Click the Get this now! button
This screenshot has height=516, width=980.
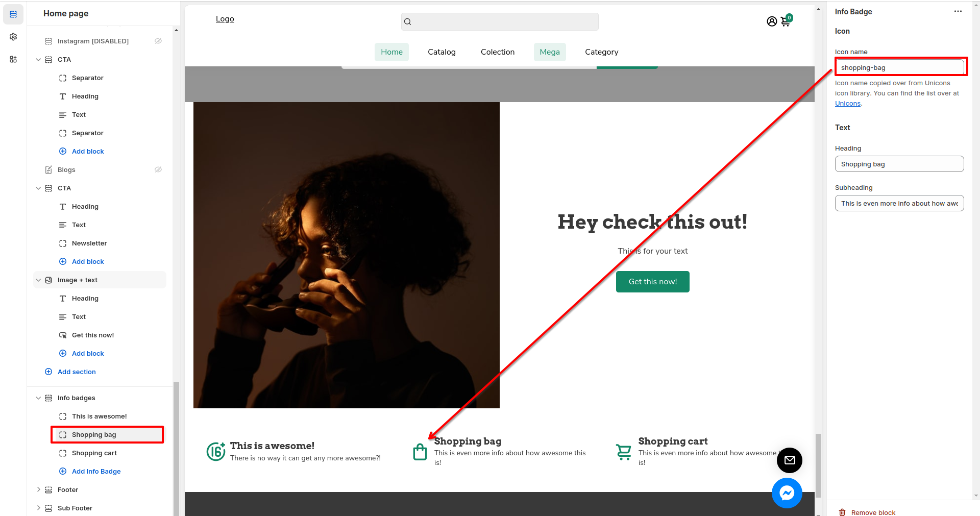pyautogui.click(x=652, y=282)
